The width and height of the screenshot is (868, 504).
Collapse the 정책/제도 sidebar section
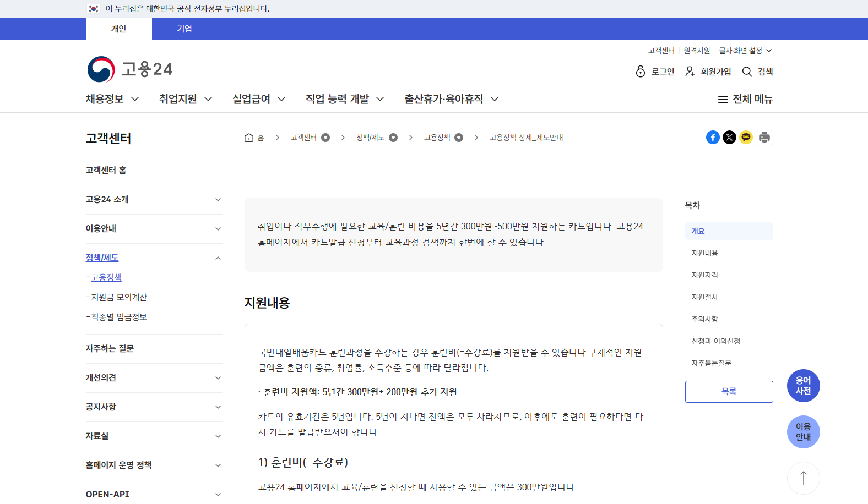pos(218,258)
